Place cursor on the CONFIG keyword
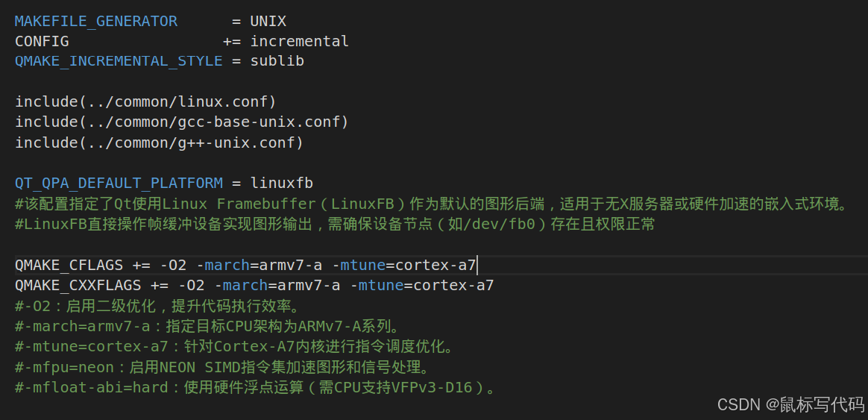The height and width of the screenshot is (420, 868). tap(42, 41)
